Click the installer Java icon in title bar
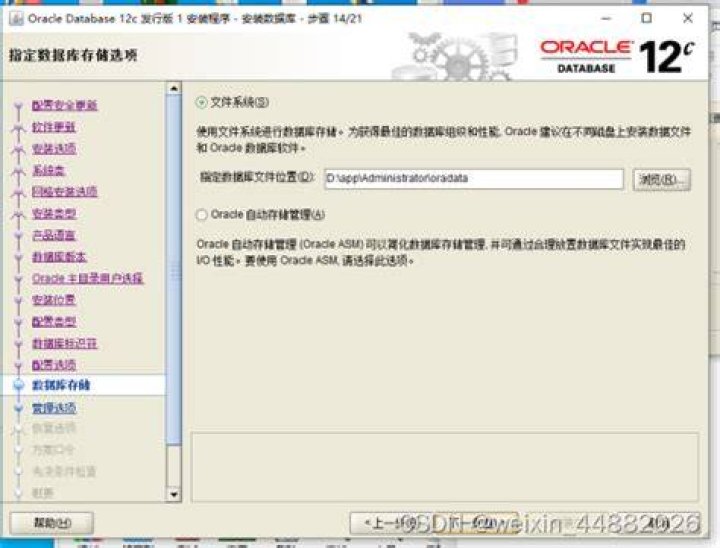The height and width of the screenshot is (548, 720). click(16, 18)
